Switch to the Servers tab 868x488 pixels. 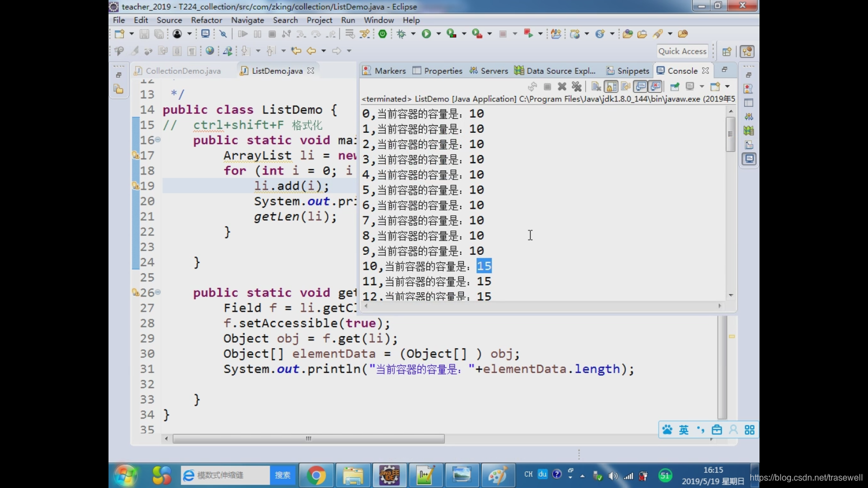489,70
